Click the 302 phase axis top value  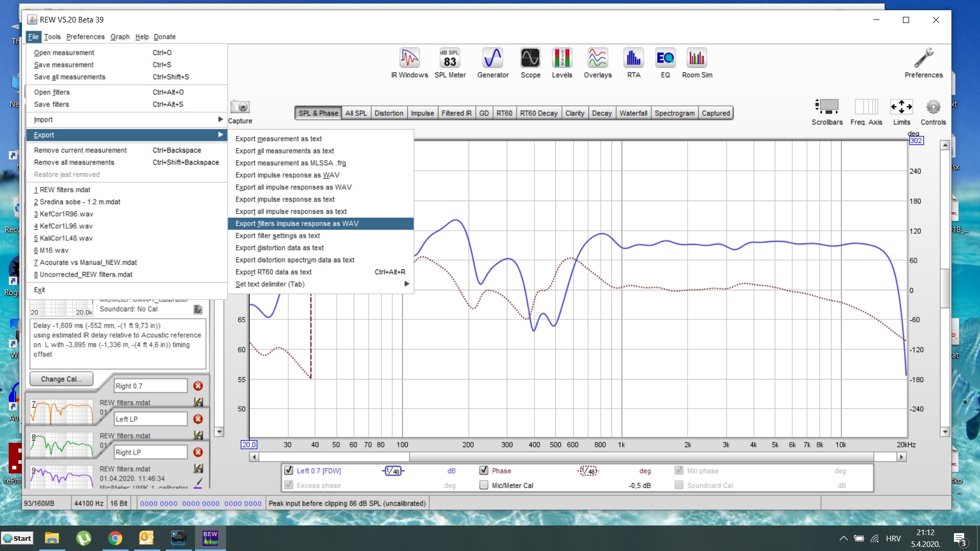(916, 141)
